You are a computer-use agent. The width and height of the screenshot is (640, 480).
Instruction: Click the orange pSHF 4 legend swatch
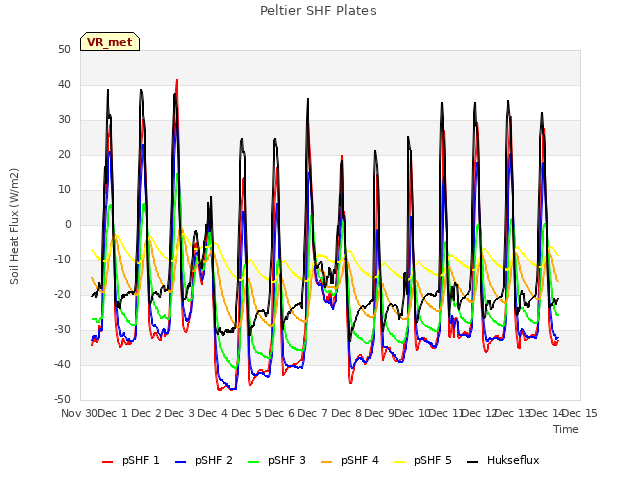327,462
